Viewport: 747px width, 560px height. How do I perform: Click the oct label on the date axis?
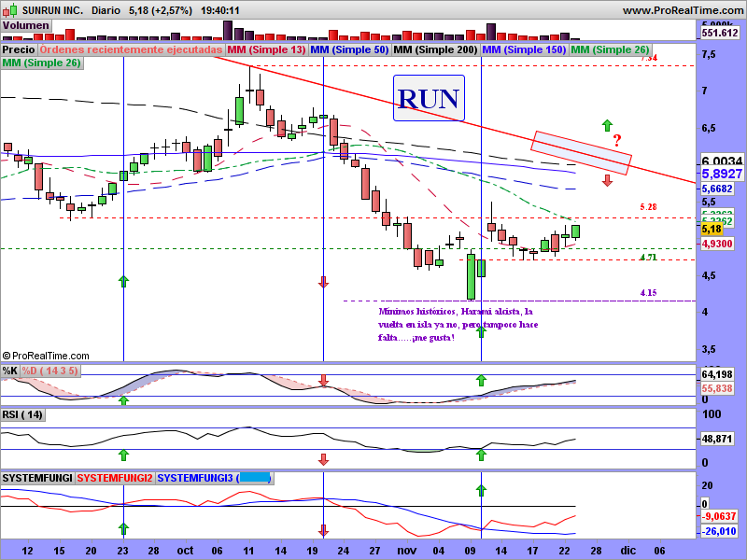click(185, 551)
